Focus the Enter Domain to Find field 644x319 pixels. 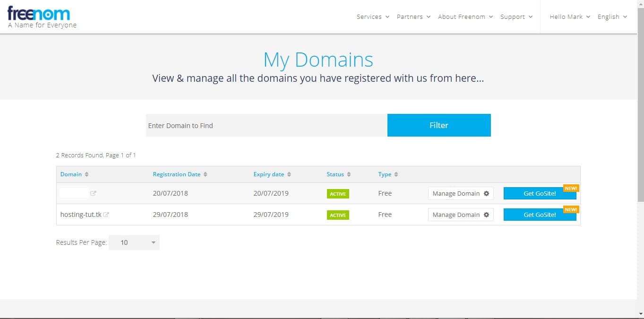click(266, 125)
